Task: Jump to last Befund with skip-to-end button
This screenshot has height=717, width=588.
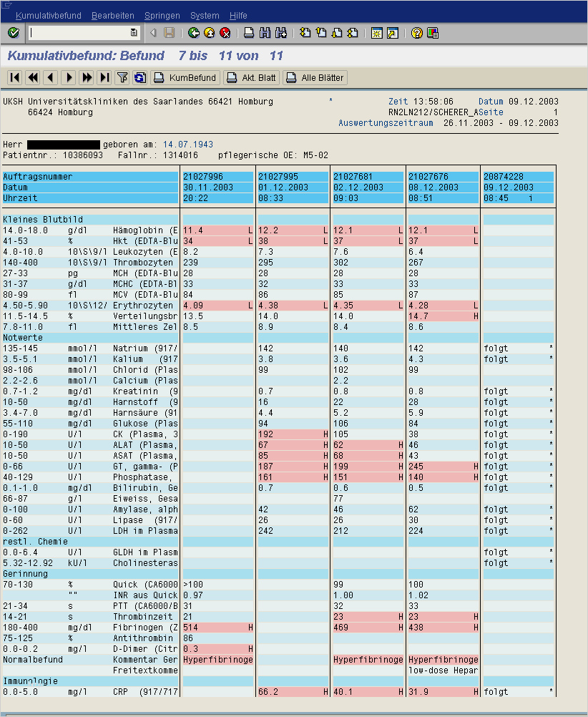Action: (104, 78)
